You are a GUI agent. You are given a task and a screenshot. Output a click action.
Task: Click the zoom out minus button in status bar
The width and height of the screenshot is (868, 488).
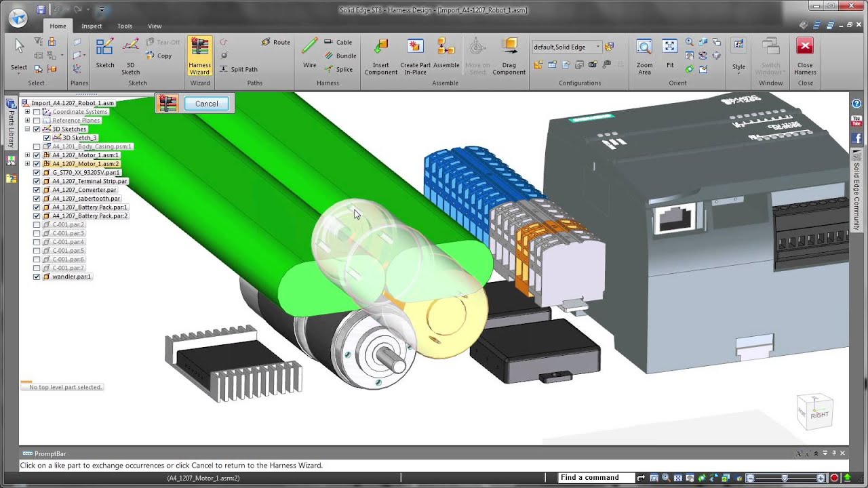click(x=749, y=478)
